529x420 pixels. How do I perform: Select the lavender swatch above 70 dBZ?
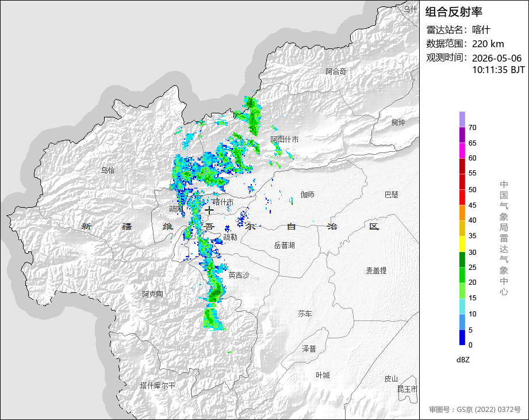462,119
